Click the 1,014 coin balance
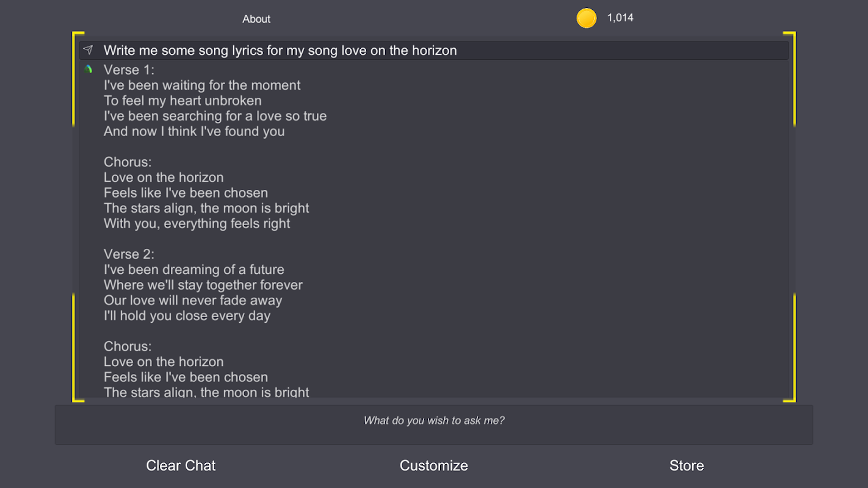 point(620,18)
